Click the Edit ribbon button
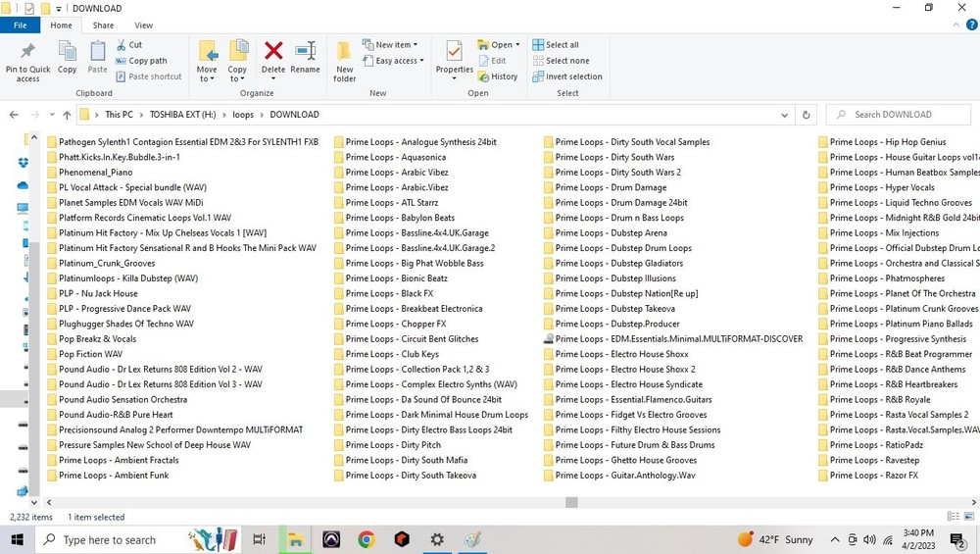The image size is (980, 554). [x=493, y=61]
